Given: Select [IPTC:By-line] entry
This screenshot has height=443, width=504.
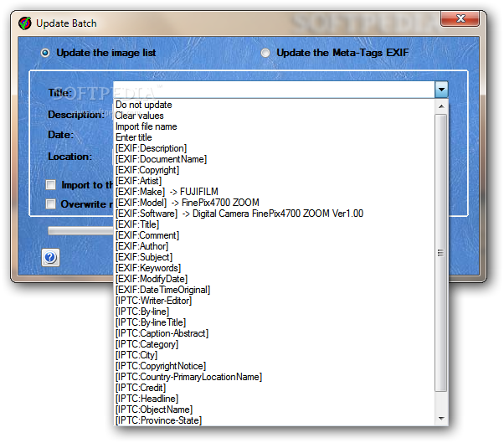Looking at the screenshot, I should click(x=275, y=312).
